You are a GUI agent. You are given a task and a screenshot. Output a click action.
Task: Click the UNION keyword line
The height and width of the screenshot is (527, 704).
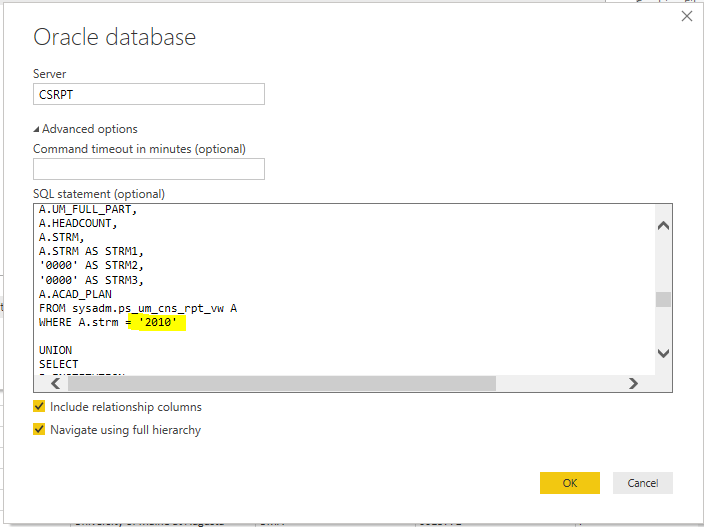pos(55,350)
